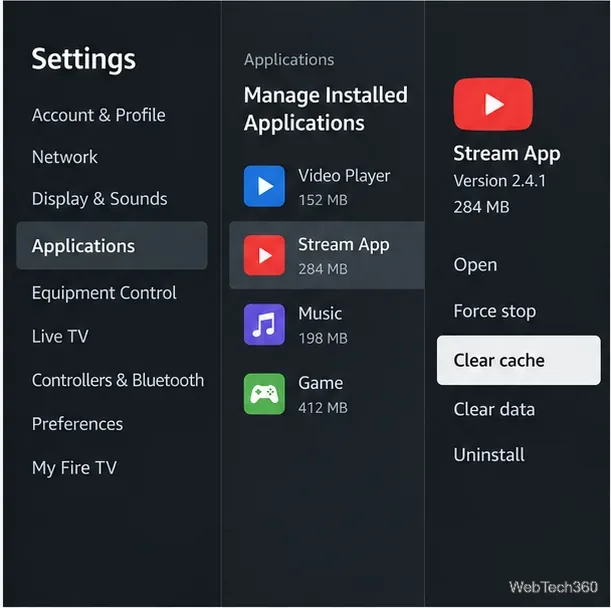Click 284 MB below Version 2.4.1
The height and width of the screenshot is (608, 611).
coord(481,207)
